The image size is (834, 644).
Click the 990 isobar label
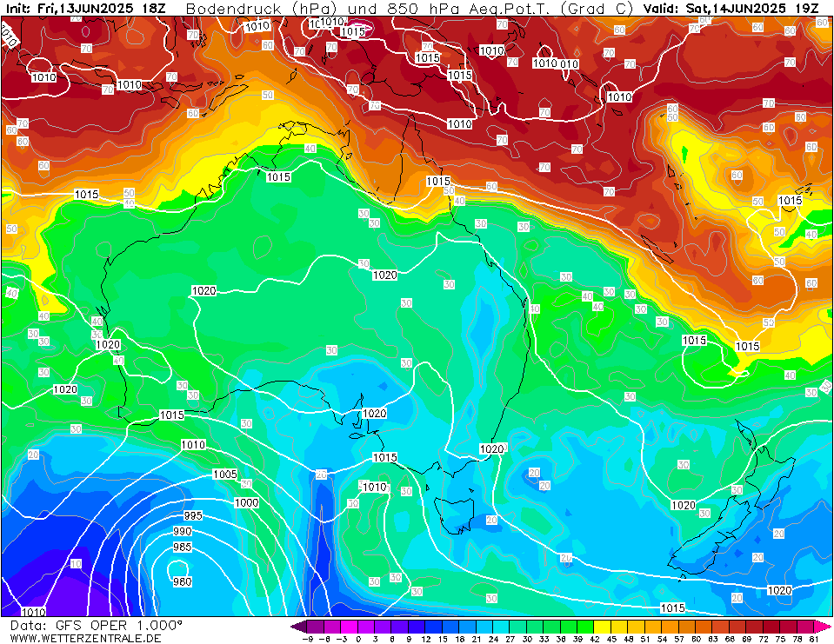(182, 531)
